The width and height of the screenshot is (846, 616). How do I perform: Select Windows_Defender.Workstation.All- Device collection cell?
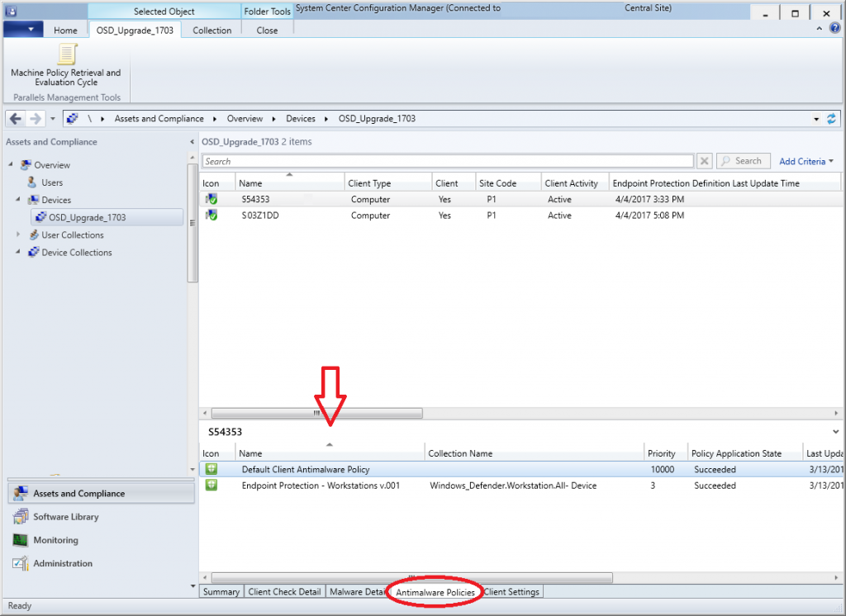click(x=513, y=486)
